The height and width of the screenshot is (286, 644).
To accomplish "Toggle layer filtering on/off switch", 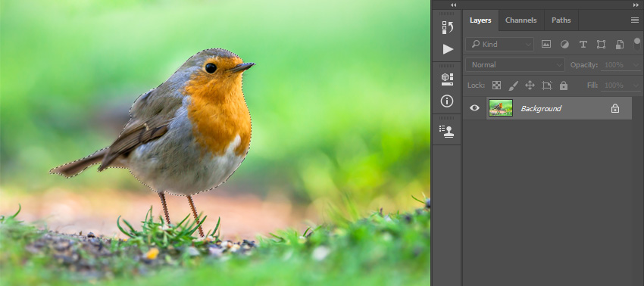I will point(637,44).
